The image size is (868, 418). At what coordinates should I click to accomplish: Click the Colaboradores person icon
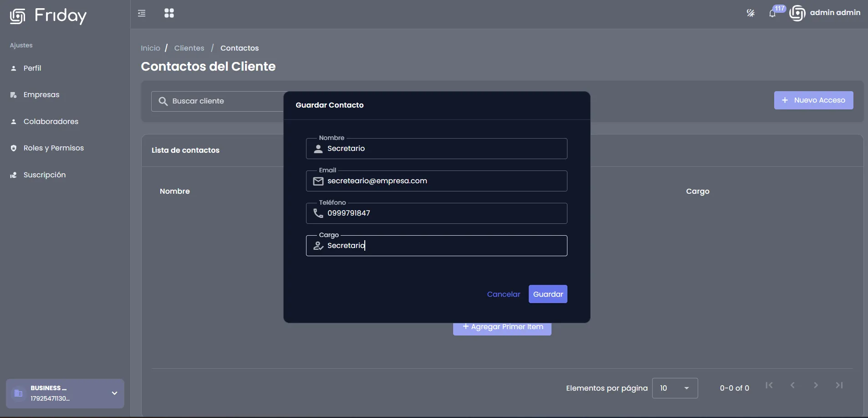tap(14, 122)
